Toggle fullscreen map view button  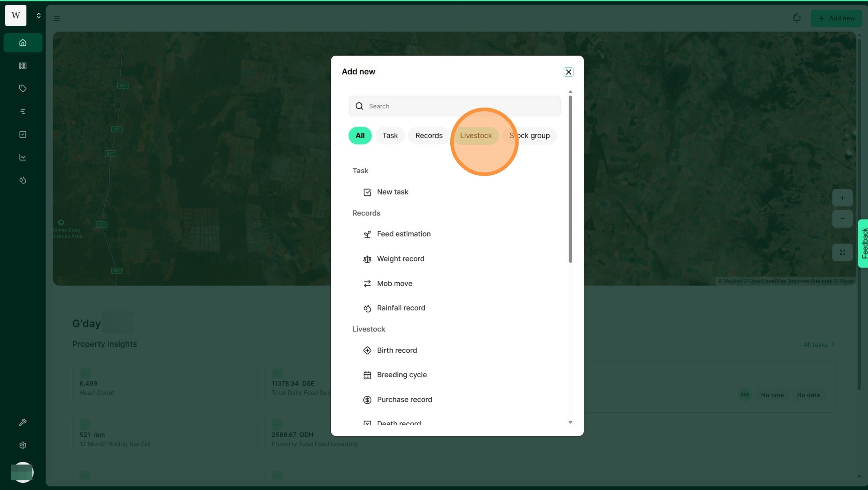[x=842, y=252]
